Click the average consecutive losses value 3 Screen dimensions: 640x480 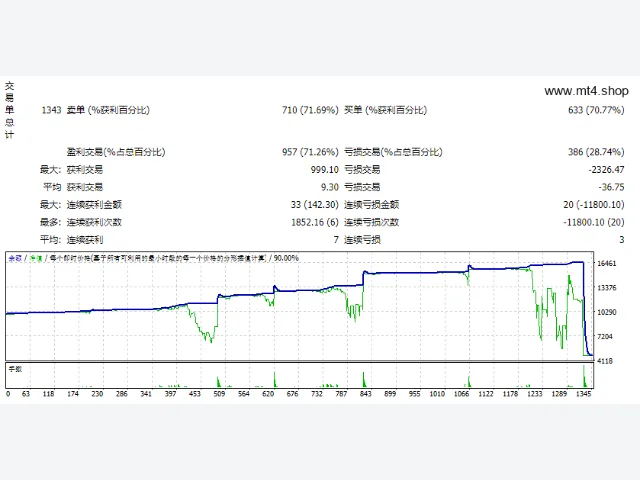coord(622,240)
